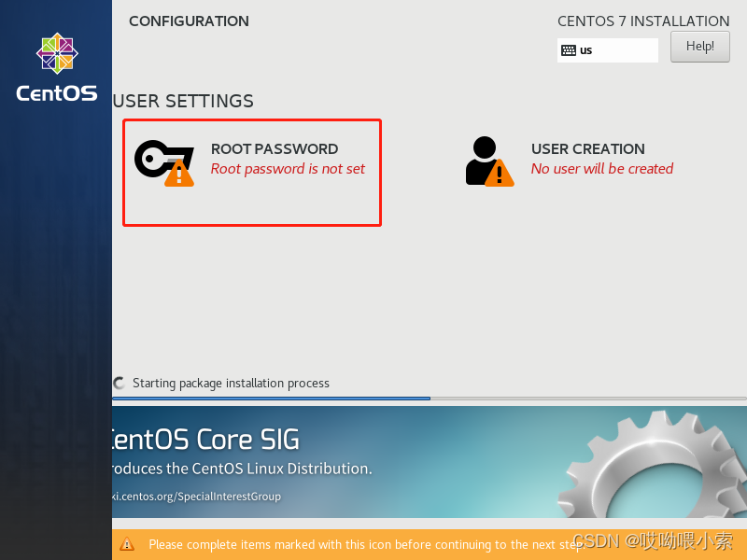Click the spinner next to Starting package installation
This screenshot has height=560, width=747.
coord(120,383)
